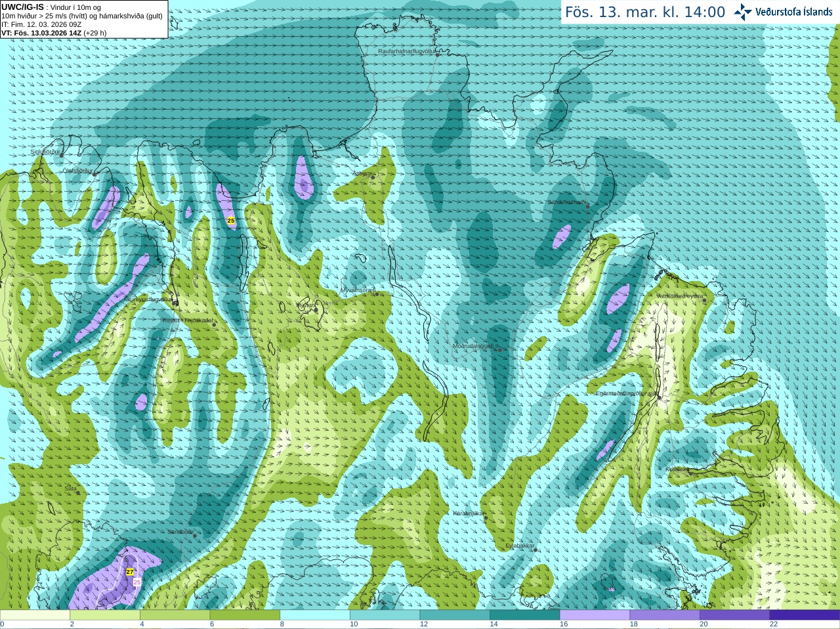Viewport: 840px width, 629px height.
Task: Click the white 25 gust marker near Sandbúðir
Action: [137, 582]
